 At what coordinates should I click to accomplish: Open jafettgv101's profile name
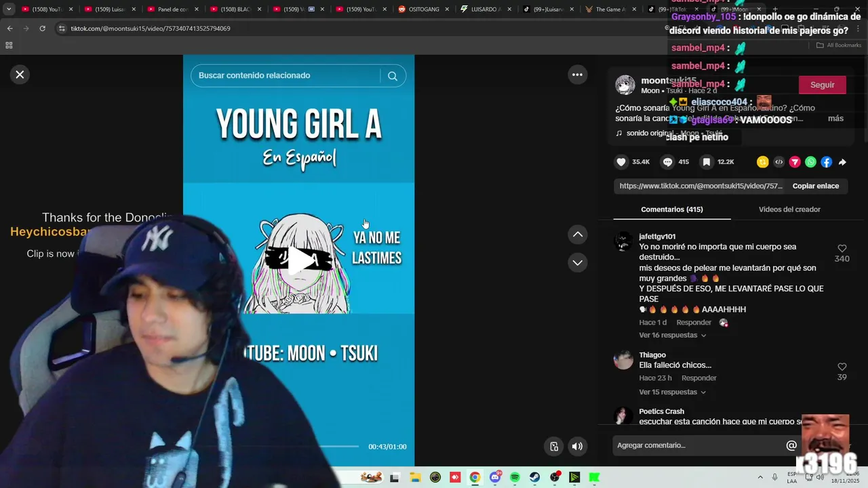[x=657, y=237]
